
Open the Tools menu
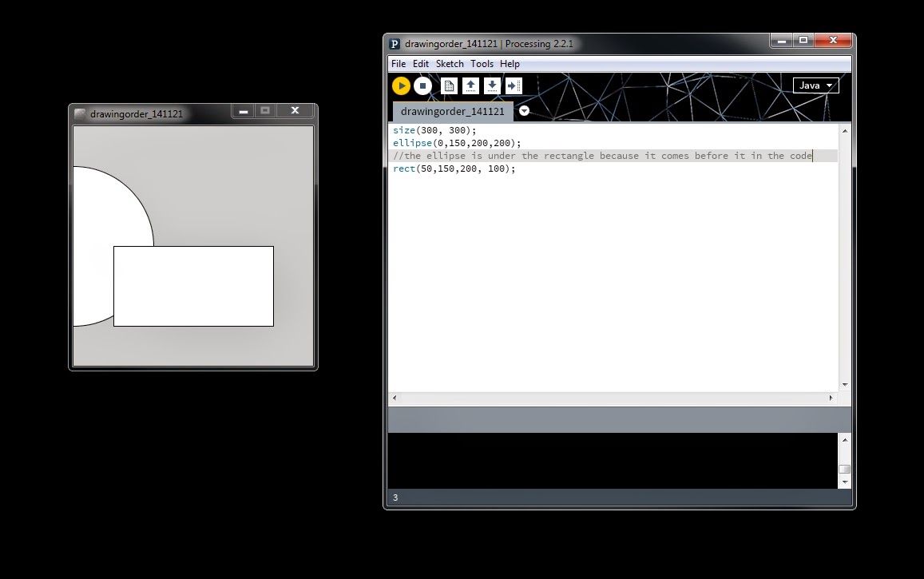(482, 64)
